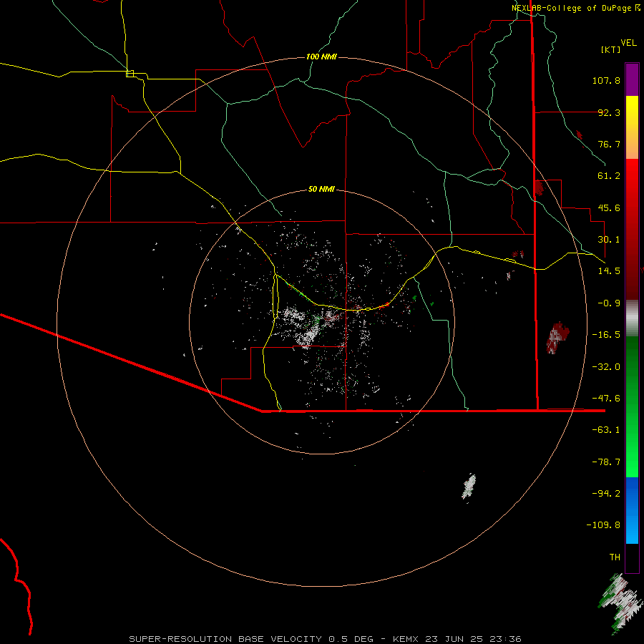Pick the purple segment of the color bar
The width and height of the screenshot is (644, 644).
tap(632, 79)
